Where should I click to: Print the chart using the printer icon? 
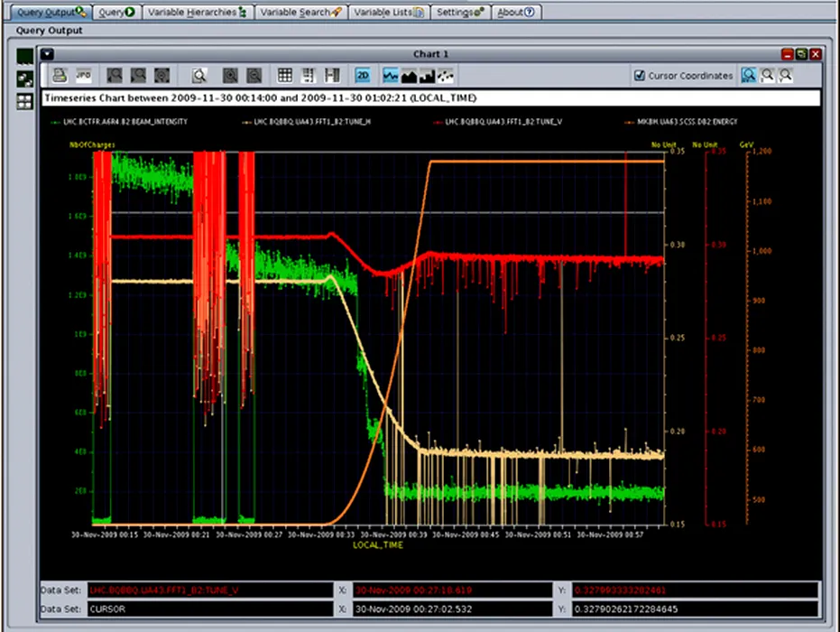[x=60, y=76]
